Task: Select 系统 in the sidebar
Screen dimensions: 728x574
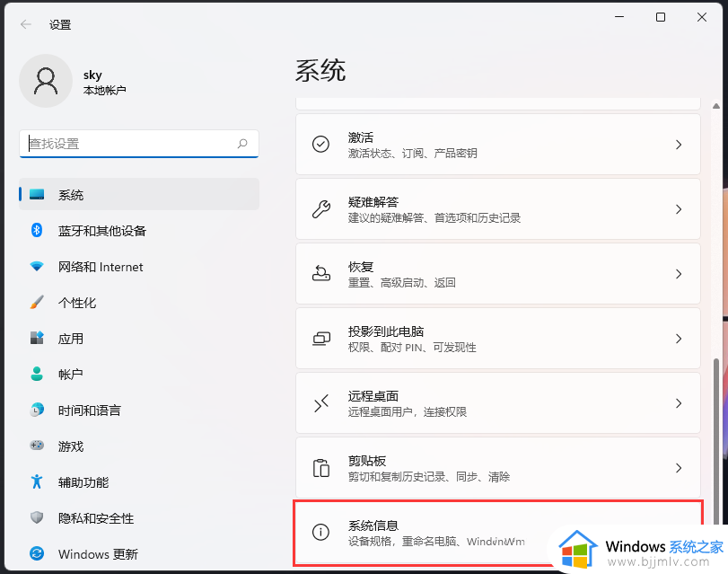Action: [139, 194]
